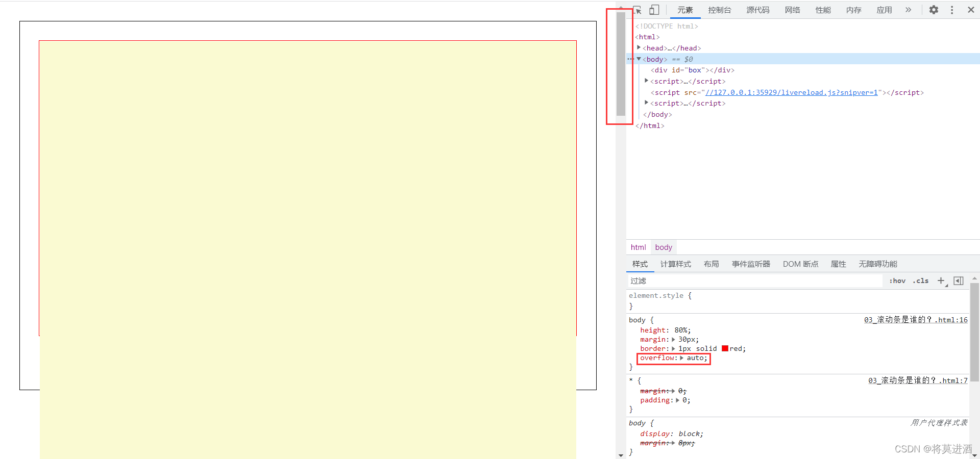980x459 pixels.
Task: Switch to the 应用 tab
Action: pyautogui.click(x=885, y=10)
